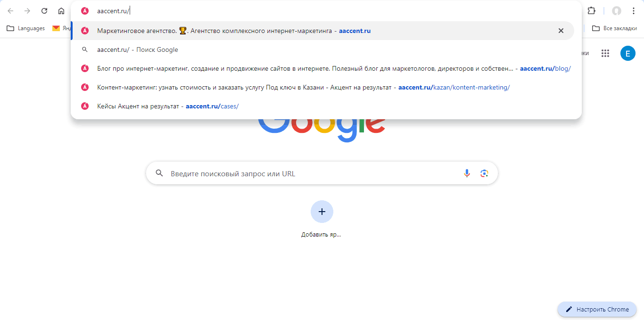Go to the home page icon
The width and height of the screenshot is (644, 320).
(x=61, y=11)
